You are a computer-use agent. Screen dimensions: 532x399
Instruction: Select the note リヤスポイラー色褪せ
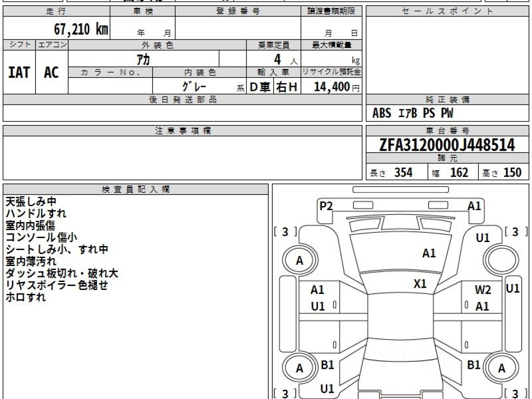coord(57,286)
